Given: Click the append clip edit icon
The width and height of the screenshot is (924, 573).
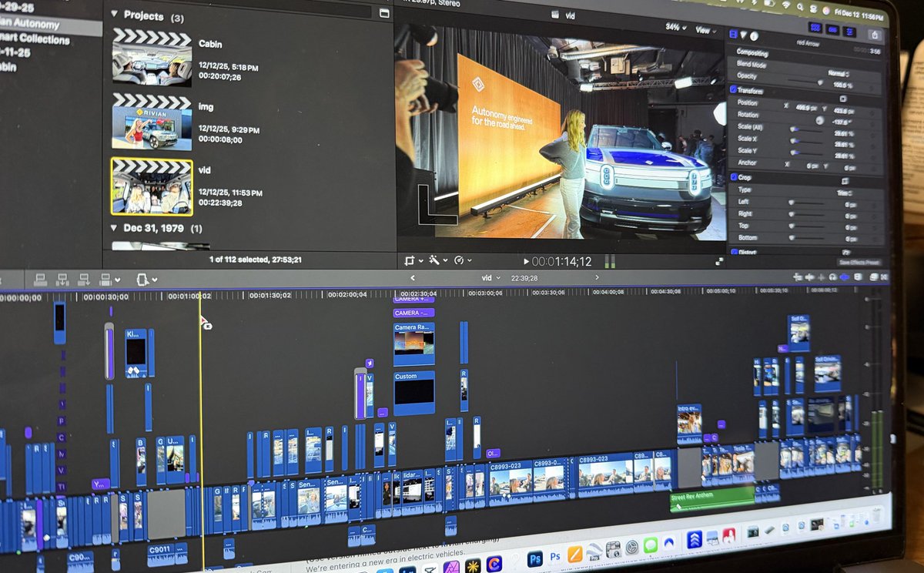Looking at the screenshot, I should (x=85, y=280).
